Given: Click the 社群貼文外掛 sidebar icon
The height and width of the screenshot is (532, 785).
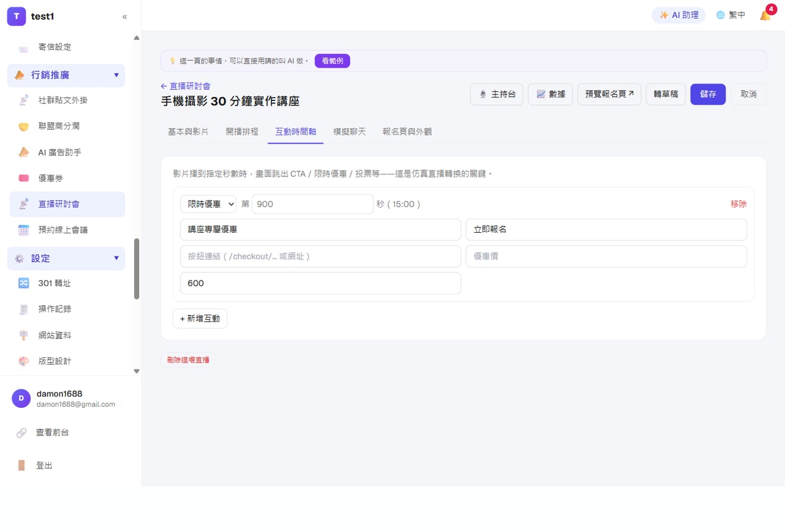Looking at the screenshot, I should click(24, 100).
